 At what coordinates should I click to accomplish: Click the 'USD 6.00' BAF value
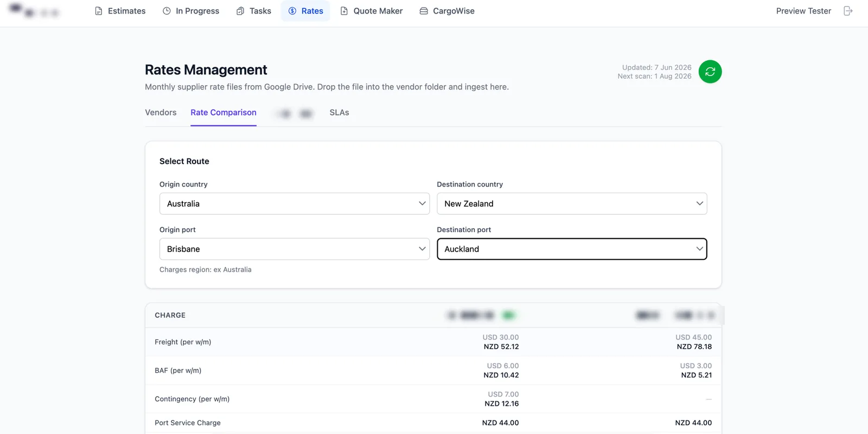[503, 366]
